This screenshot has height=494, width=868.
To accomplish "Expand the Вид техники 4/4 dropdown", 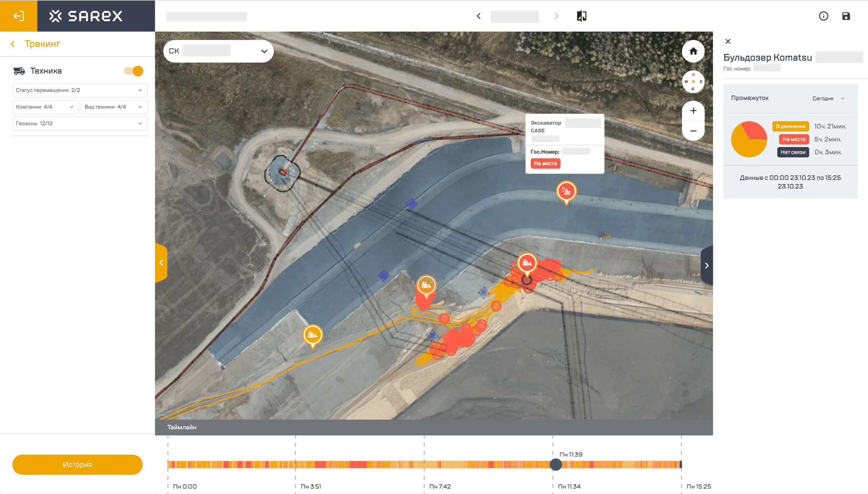I will point(114,107).
